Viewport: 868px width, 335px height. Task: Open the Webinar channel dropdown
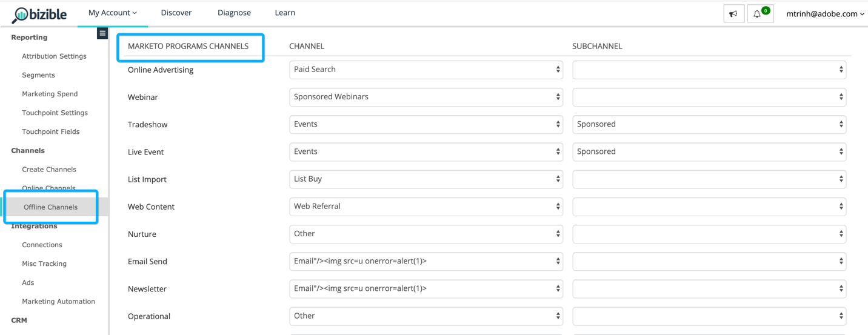426,97
